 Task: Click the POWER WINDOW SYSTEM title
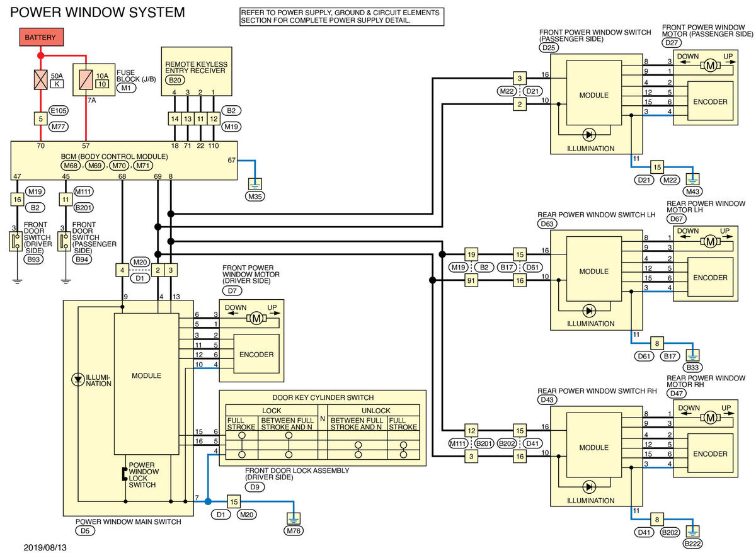[99, 12]
